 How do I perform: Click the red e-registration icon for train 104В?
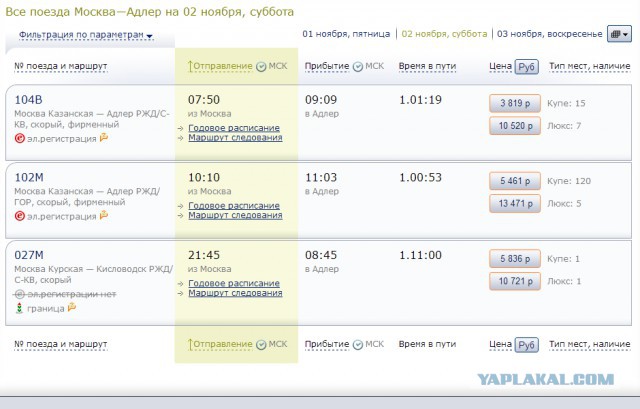point(20,138)
